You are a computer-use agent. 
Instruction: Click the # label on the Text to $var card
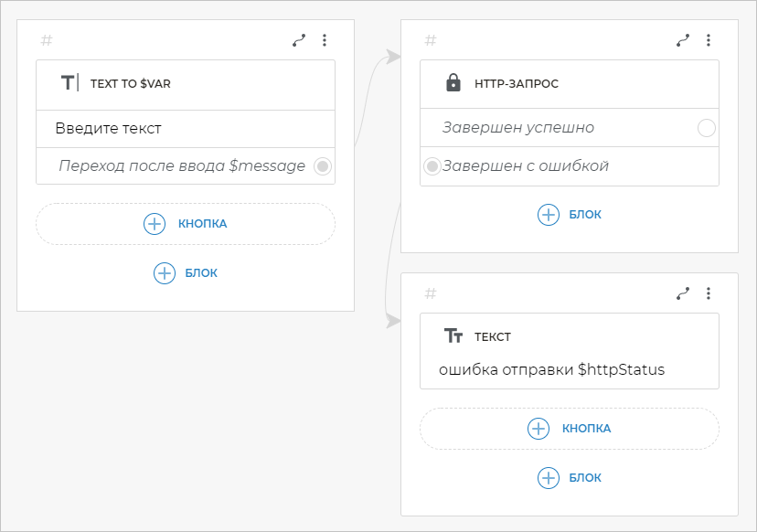tap(47, 40)
